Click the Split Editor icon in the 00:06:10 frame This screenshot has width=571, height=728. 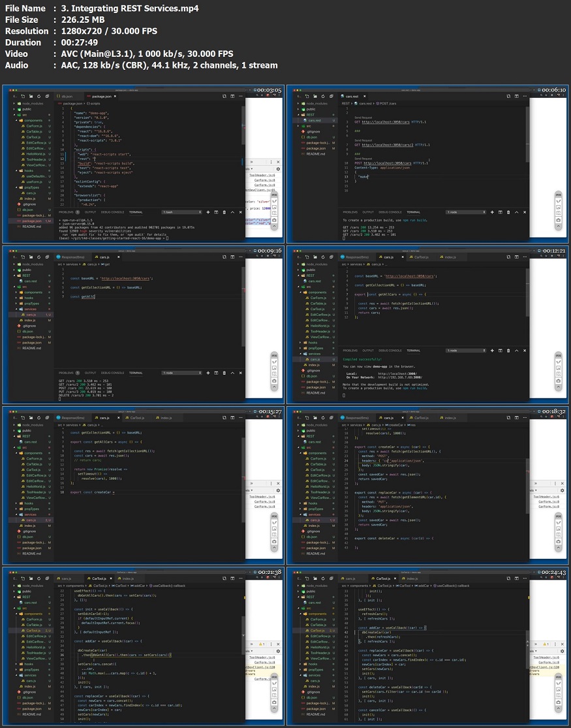pyautogui.click(x=517, y=96)
